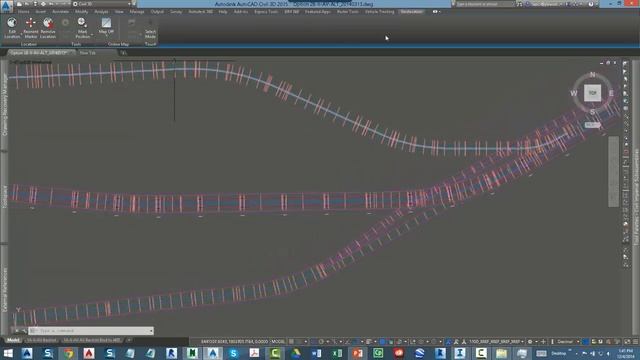Click the workspace switching gear in status bar
Viewport: 640px width, 360px height.
click(x=530, y=341)
